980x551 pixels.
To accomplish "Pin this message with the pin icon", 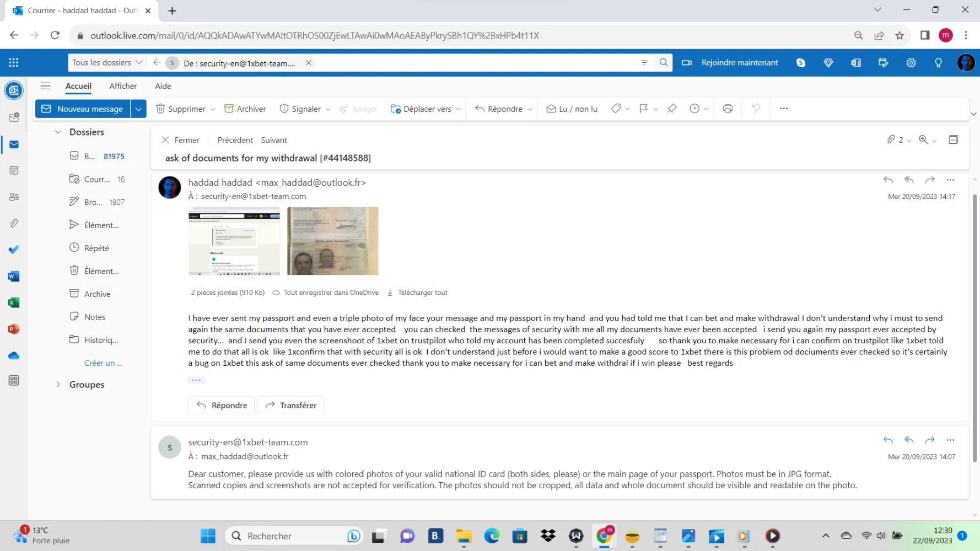I will (x=672, y=109).
